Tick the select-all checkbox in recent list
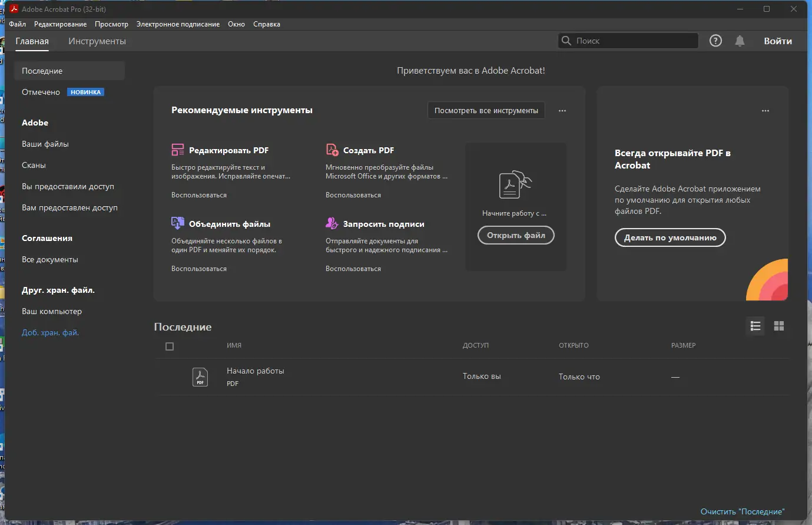 pos(170,346)
